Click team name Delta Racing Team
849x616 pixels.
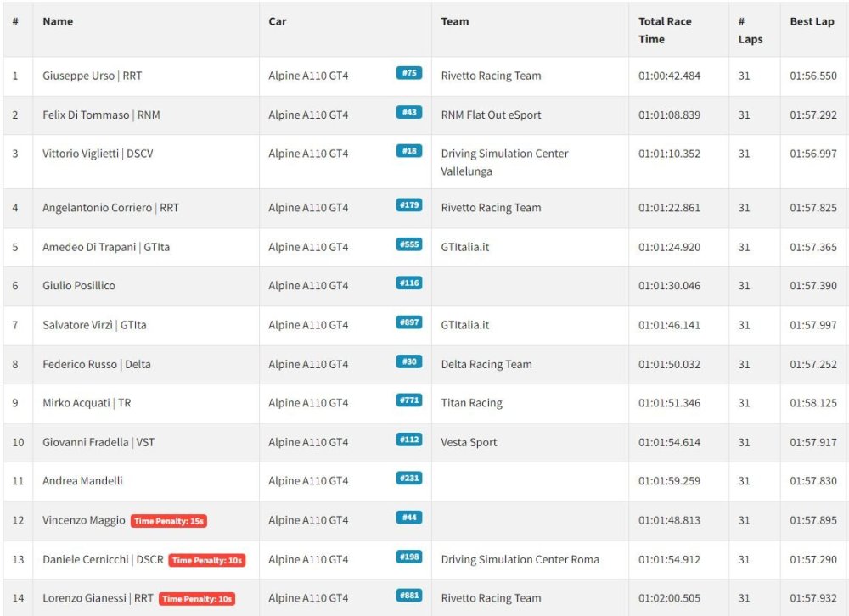(x=486, y=364)
